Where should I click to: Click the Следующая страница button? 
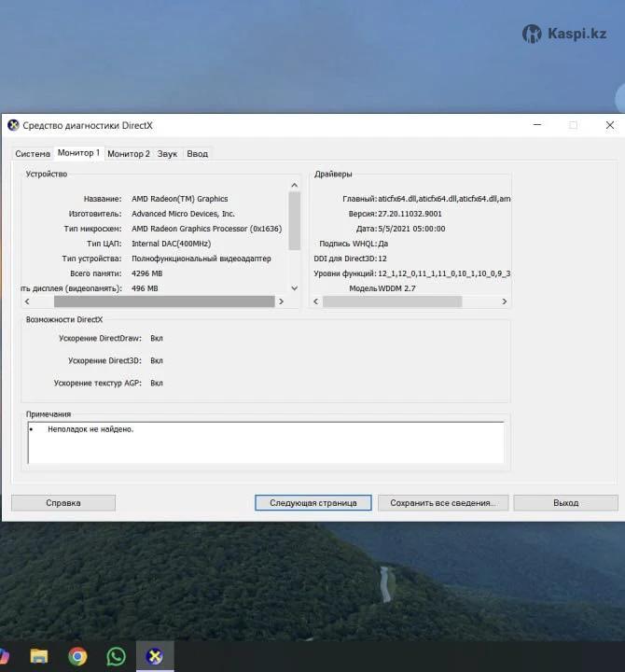coord(312,502)
